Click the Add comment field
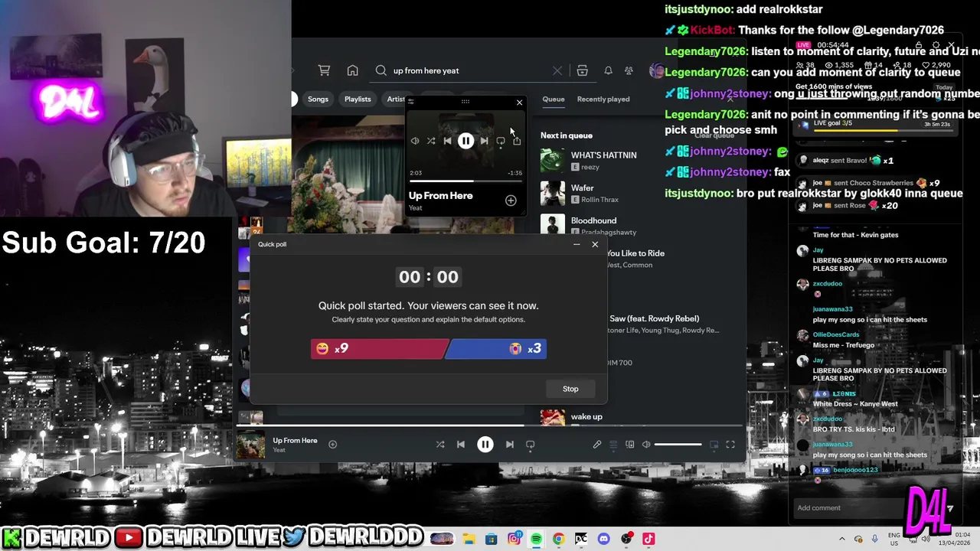The image size is (980, 551). tap(850, 507)
